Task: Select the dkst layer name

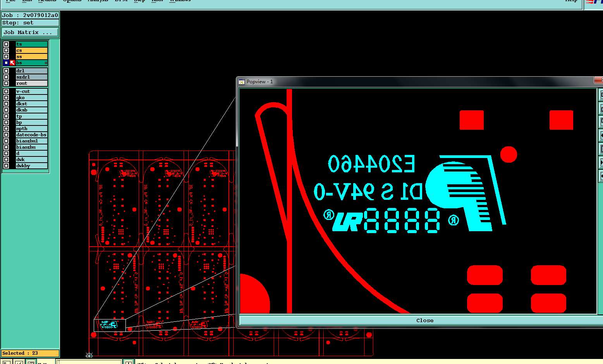Action: [31, 104]
